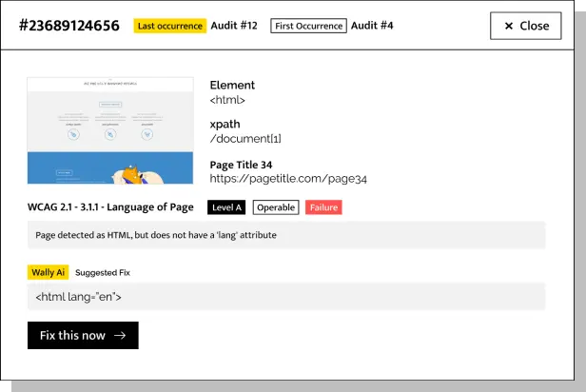Click the red Failure status badge
The height and width of the screenshot is (392, 586).
(323, 207)
